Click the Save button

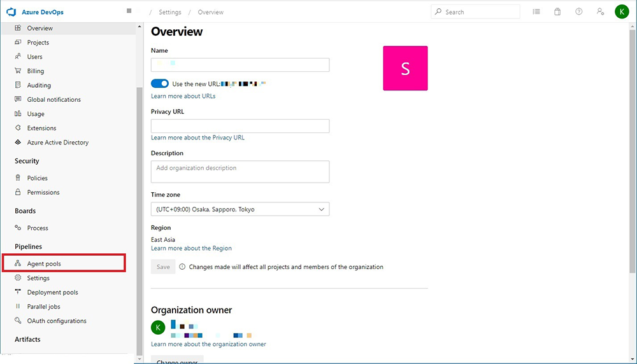[163, 267]
